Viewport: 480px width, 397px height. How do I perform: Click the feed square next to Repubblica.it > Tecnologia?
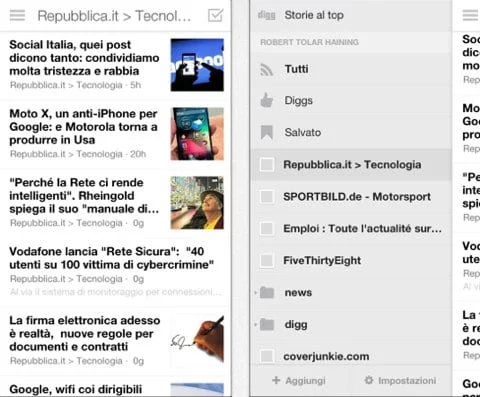pyautogui.click(x=267, y=164)
